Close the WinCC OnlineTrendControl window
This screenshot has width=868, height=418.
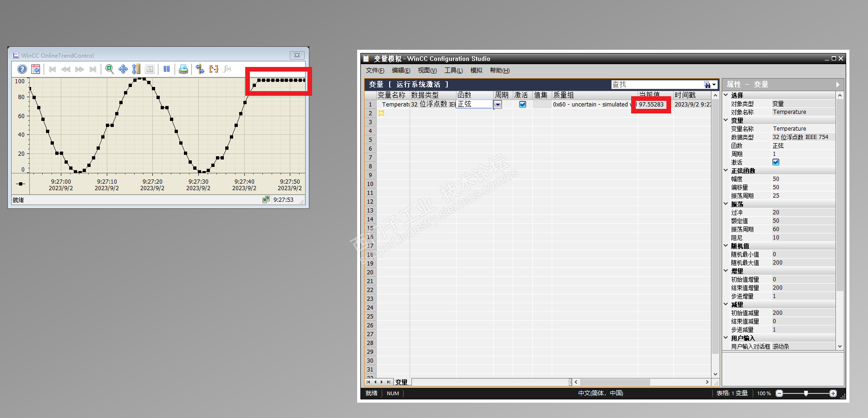tap(297, 55)
